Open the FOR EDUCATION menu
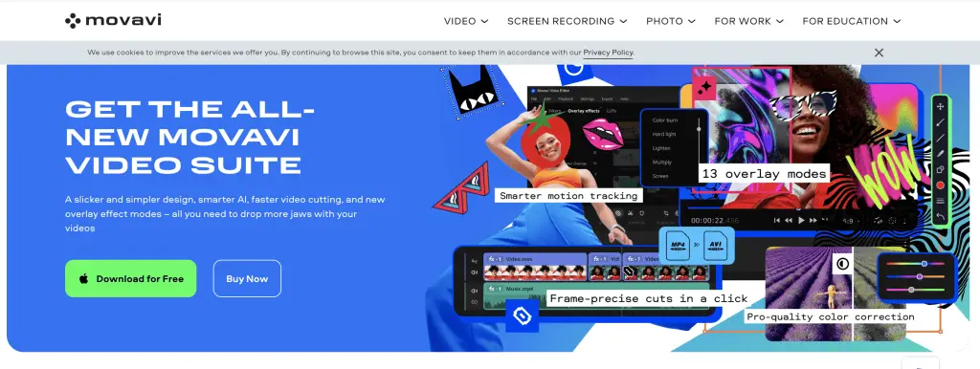980x369 pixels. pos(851,21)
